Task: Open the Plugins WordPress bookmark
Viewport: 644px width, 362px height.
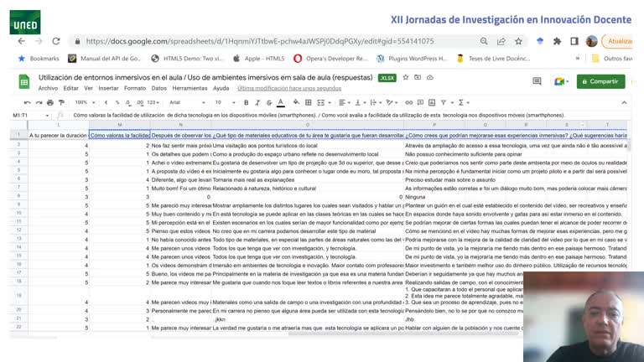Action: click(x=412, y=59)
